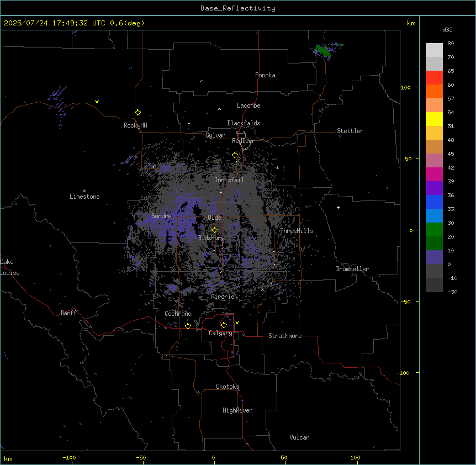Click the yellow station marker above Calgary

(x=224, y=325)
